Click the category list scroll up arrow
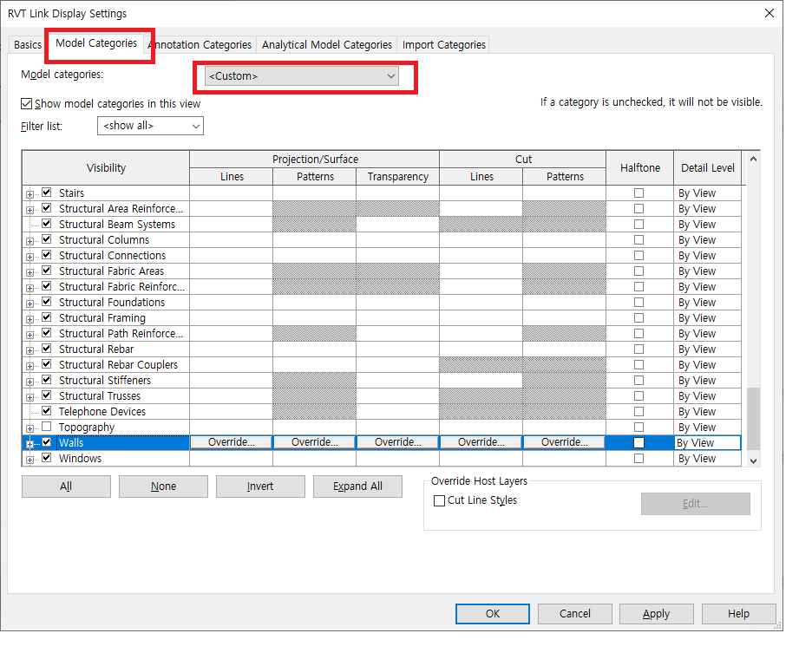The width and height of the screenshot is (812, 666). click(754, 160)
